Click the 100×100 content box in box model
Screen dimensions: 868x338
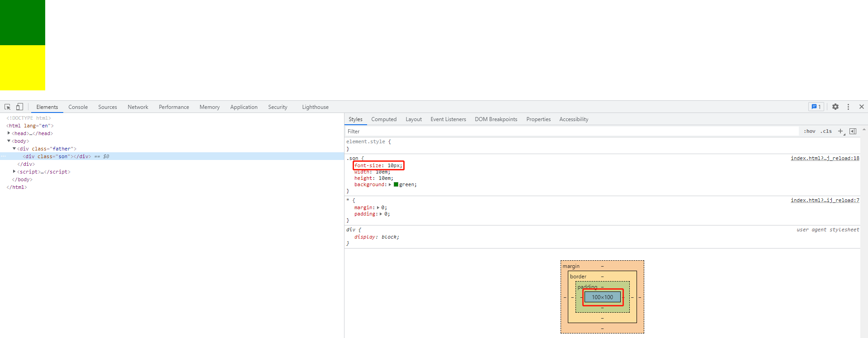(603, 297)
